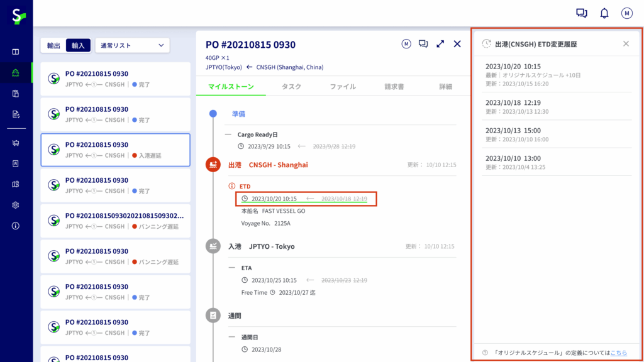Go to the ファイル tab
This screenshot has width=644, height=362.
[343, 87]
